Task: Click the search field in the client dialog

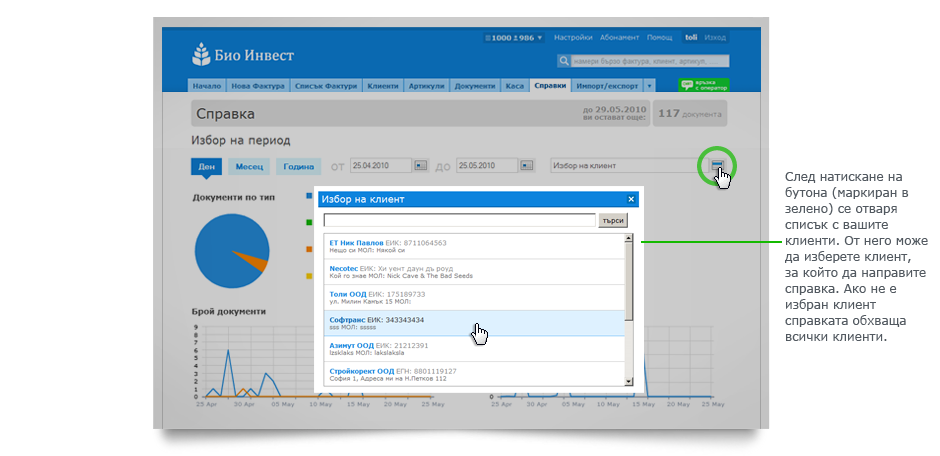Action: pos(459,220)
